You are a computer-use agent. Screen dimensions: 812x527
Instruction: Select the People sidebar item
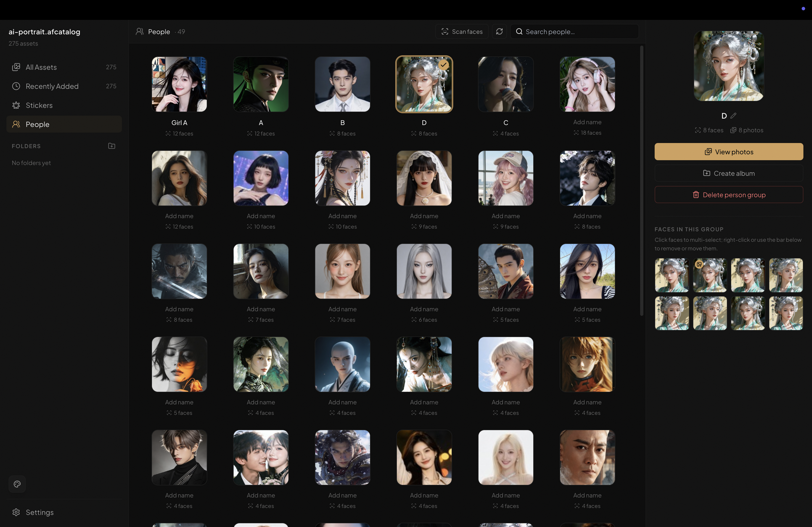(64, 124)
